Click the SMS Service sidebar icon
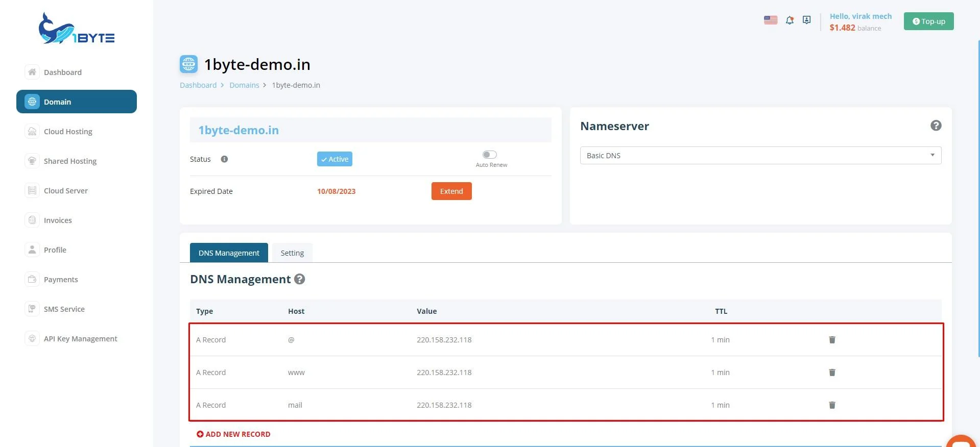The image size is (980, 447). pyautogui.click(x=32, y=309)
